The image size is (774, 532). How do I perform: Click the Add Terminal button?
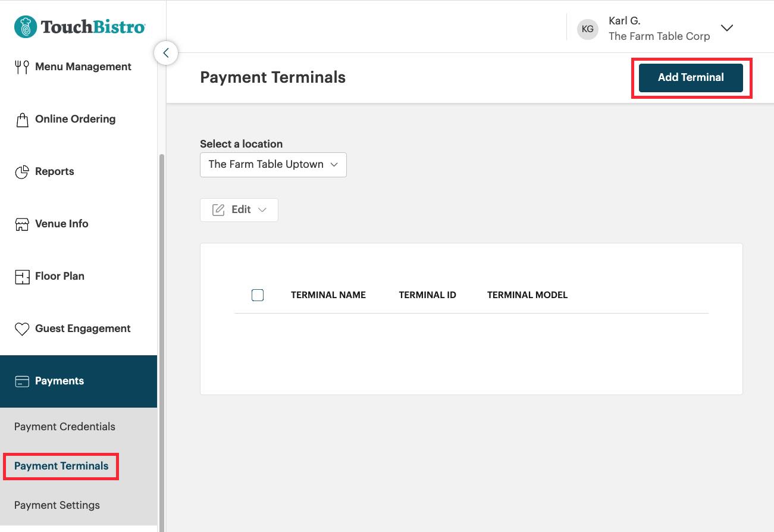[x=691, y=77]
